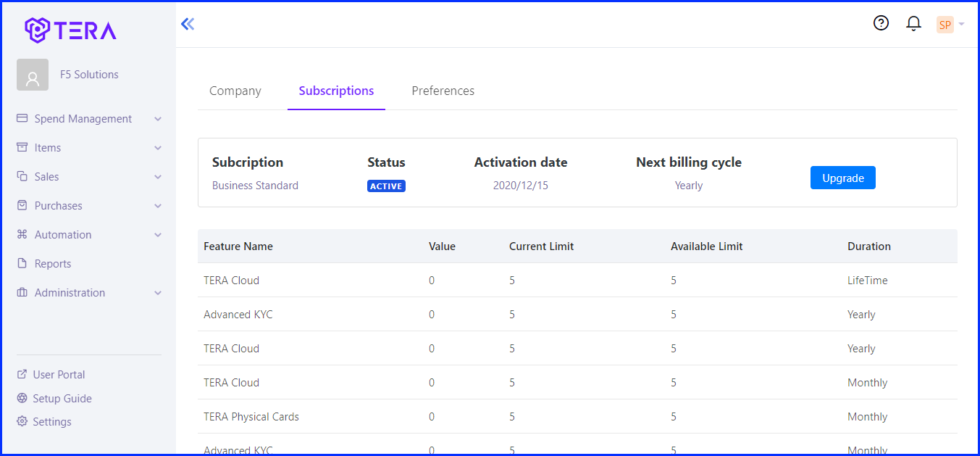Click F5 Solutions company avatar
Image resolution: width=980 pixels, height=456 pixels.
(33, 75)
